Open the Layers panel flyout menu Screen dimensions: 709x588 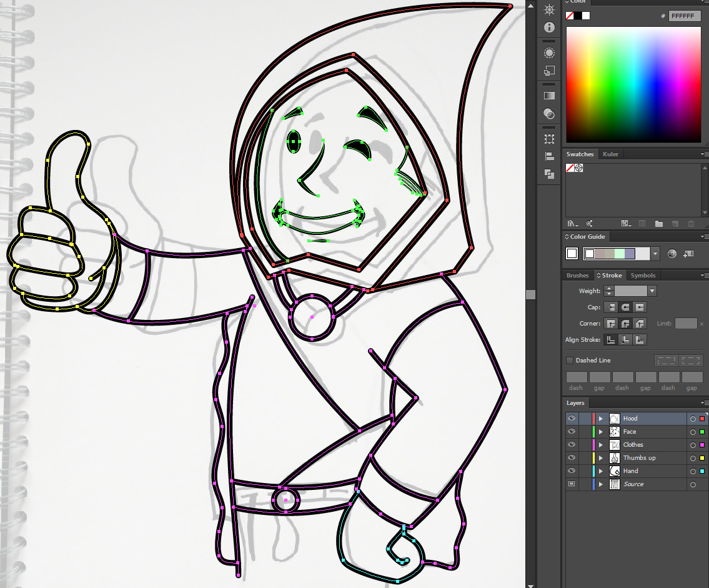point(705,403)
